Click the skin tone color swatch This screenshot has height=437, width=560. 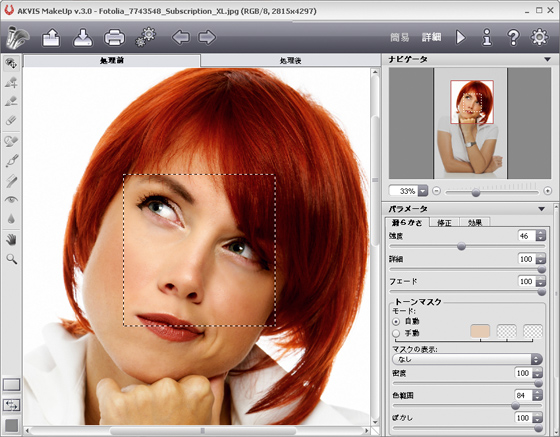pyautogui.click(x=480, y=331)
